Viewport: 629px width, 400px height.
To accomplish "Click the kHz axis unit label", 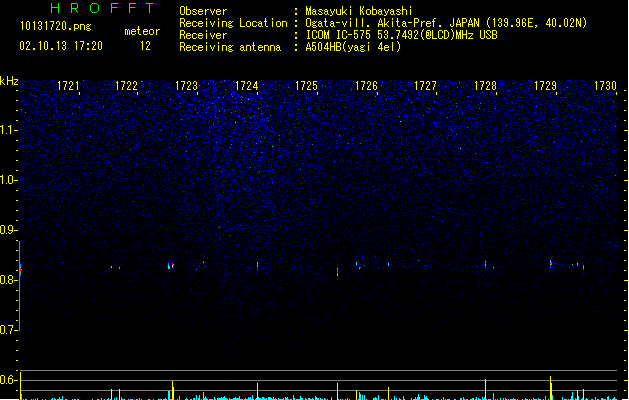I will point(9,81).
